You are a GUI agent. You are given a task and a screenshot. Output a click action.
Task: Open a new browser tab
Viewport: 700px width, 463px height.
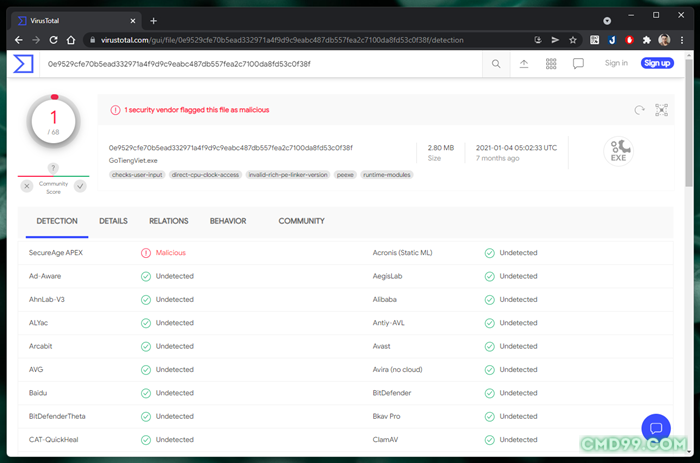point(154,21)
